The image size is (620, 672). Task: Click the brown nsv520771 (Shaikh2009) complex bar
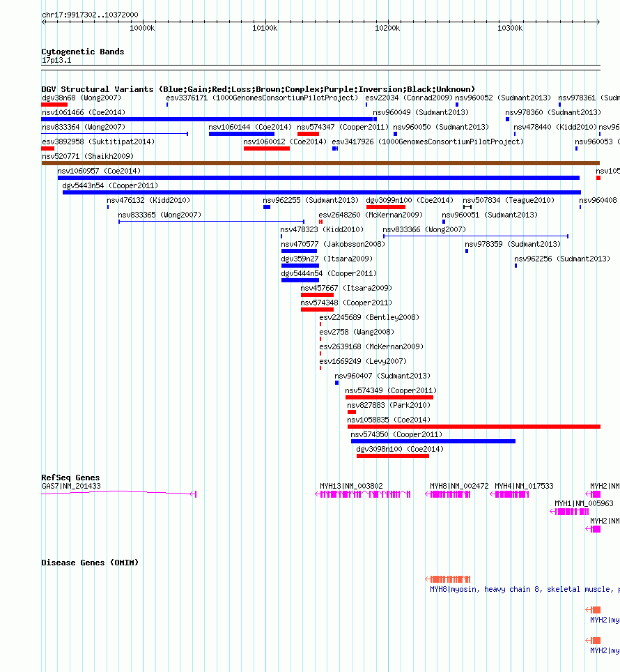[320, 163]
